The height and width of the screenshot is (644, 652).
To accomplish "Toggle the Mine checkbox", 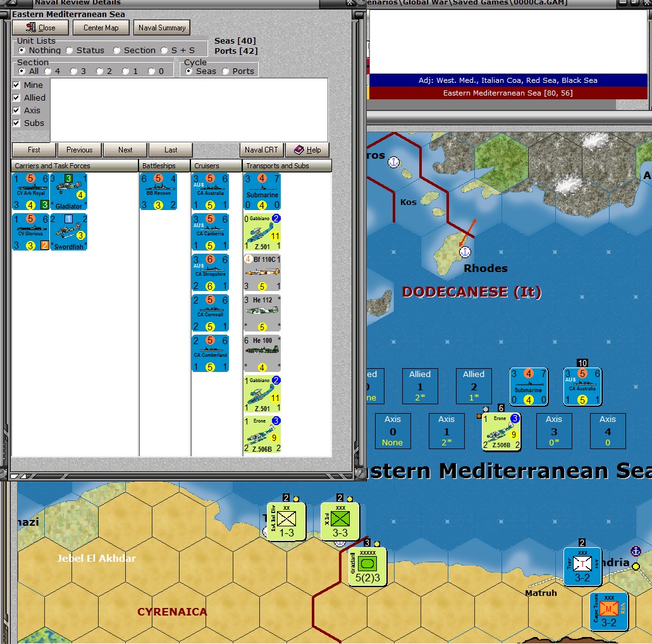I will (28, 85).
